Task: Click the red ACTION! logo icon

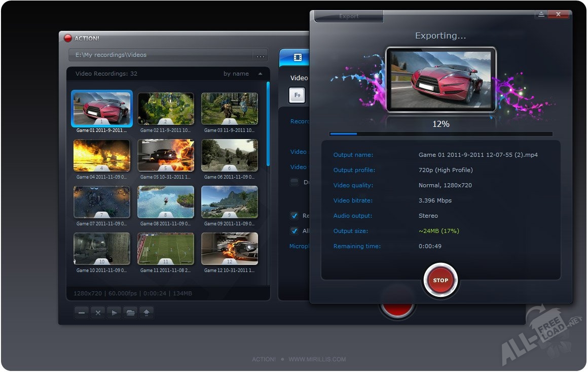Action: pos(68,38)
